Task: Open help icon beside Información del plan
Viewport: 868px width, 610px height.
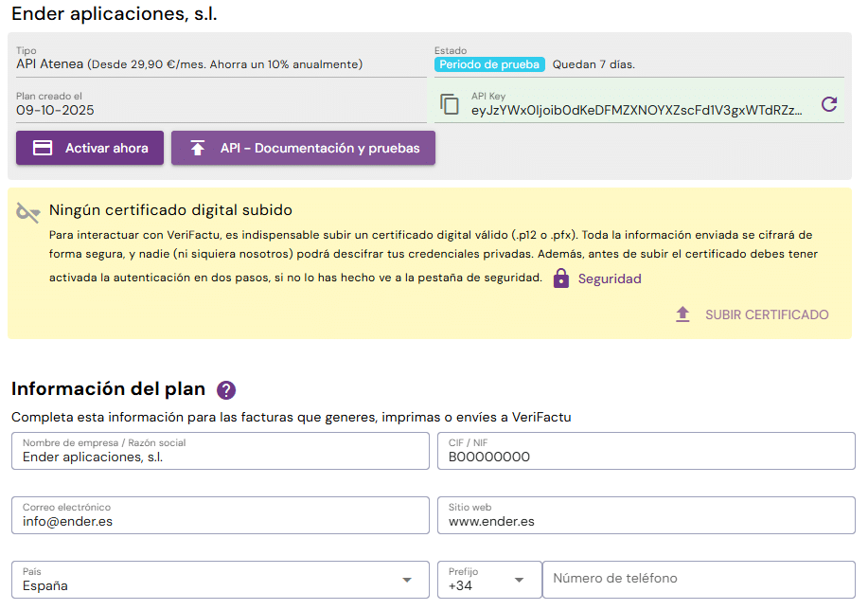Action: coord(226,390)
